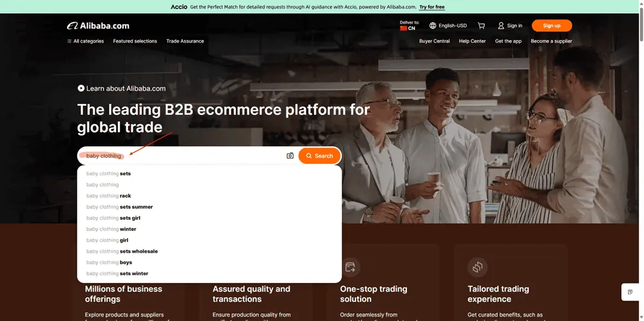Select suggestion baby clothing sets girl
This screenshot has width=644, height=321.
coord(209,218)
